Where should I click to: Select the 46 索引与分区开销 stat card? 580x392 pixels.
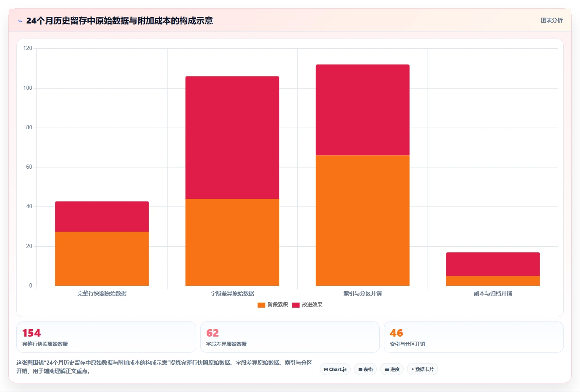(x=474, y=337)
